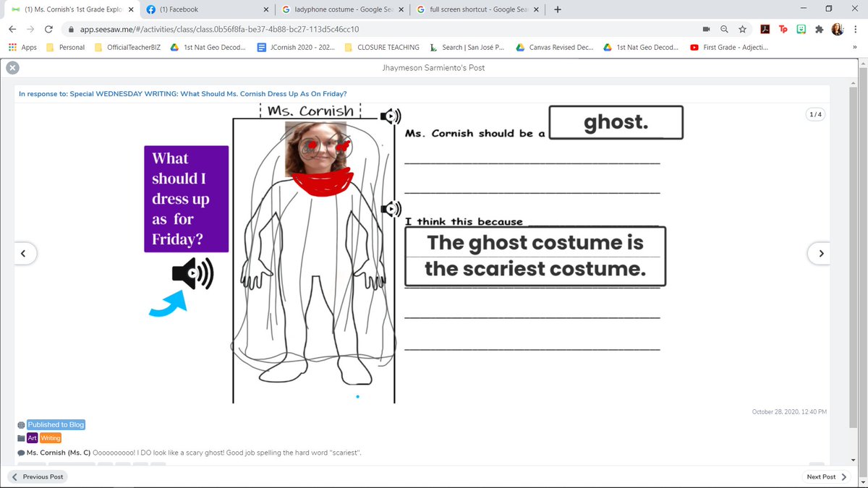The image size is (868, 488).
Task: Open the Apps bookmark shortcut
Action: 22,47
